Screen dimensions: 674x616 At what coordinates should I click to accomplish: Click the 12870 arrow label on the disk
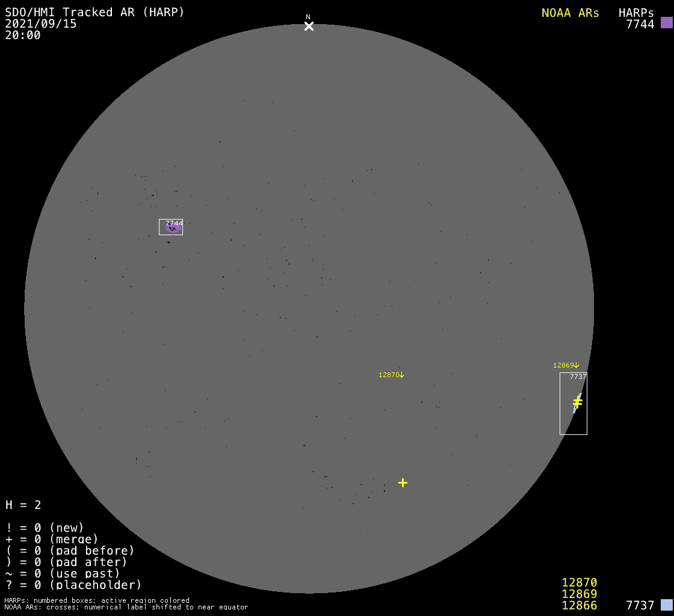click(x=391, y=375)
